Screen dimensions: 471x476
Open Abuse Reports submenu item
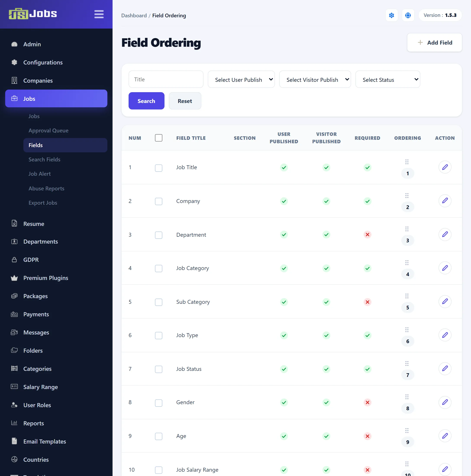46,188
